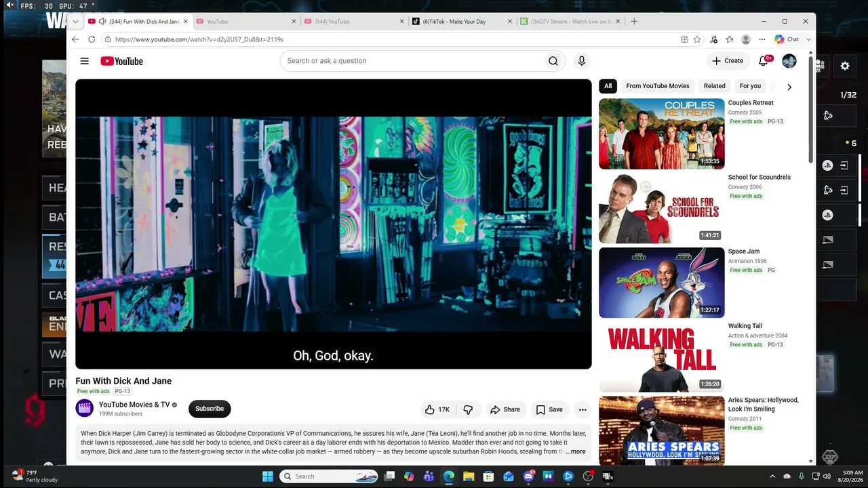Share the video using the Share button

[x=505, y=409]
